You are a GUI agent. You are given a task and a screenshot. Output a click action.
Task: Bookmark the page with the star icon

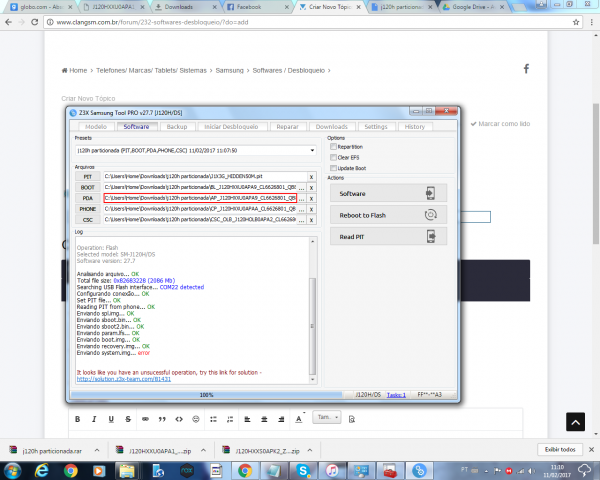point(576,22)
